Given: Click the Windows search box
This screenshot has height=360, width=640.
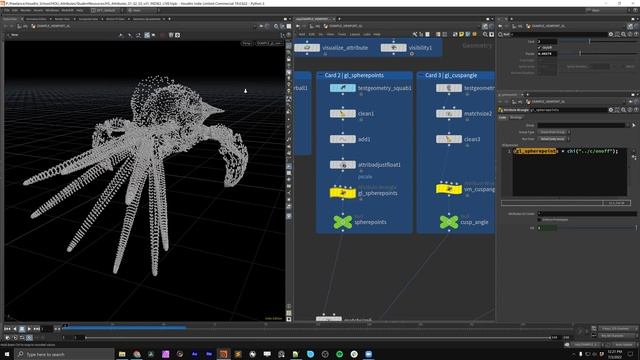Looking at the screenshot, I should pos(64,354).
